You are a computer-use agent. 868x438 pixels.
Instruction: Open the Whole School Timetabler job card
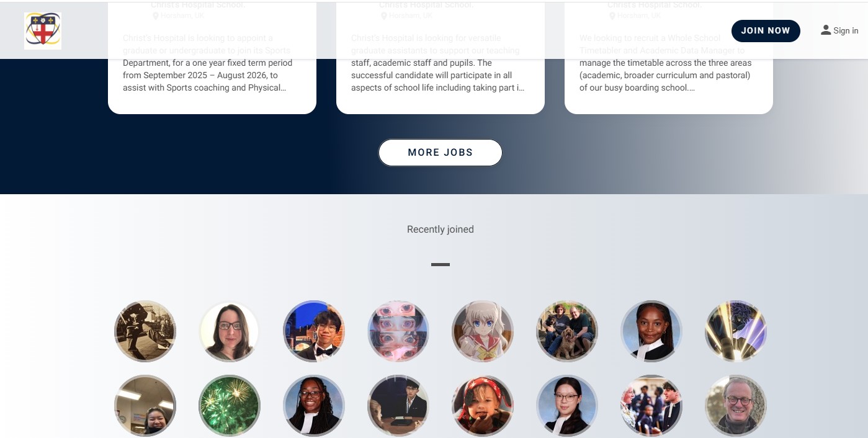pos(669,58)
